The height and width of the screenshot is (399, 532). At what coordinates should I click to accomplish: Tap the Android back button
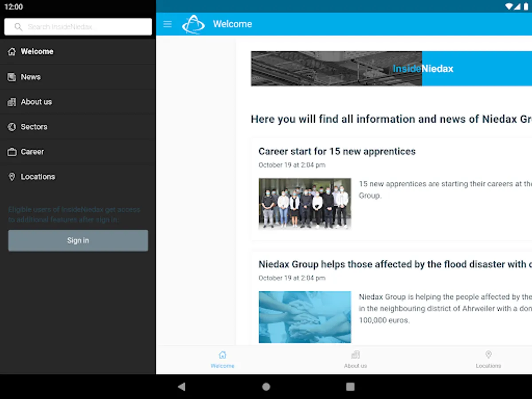click(x=181, y=387)
